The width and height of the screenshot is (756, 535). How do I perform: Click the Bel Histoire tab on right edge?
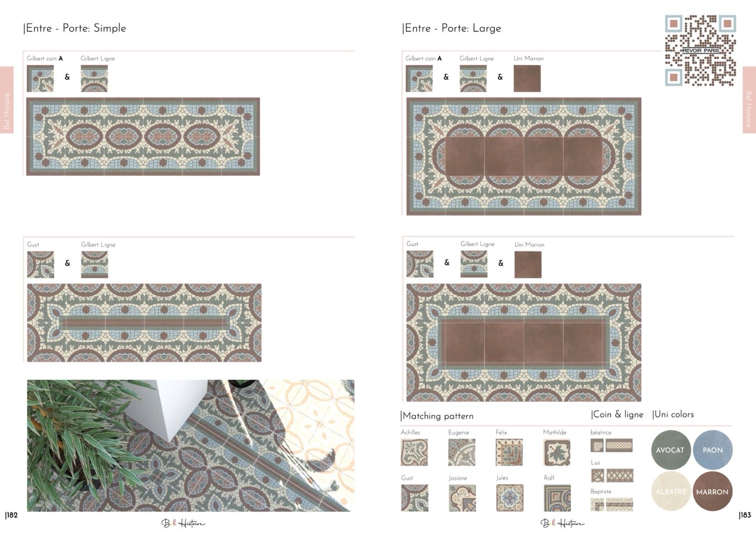(749, 99)
